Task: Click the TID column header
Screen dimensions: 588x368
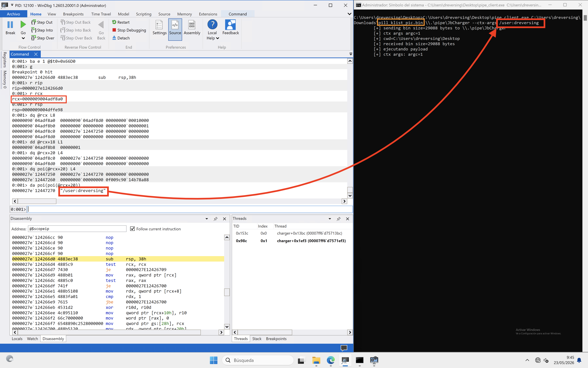Action: (x=236, y=226)
